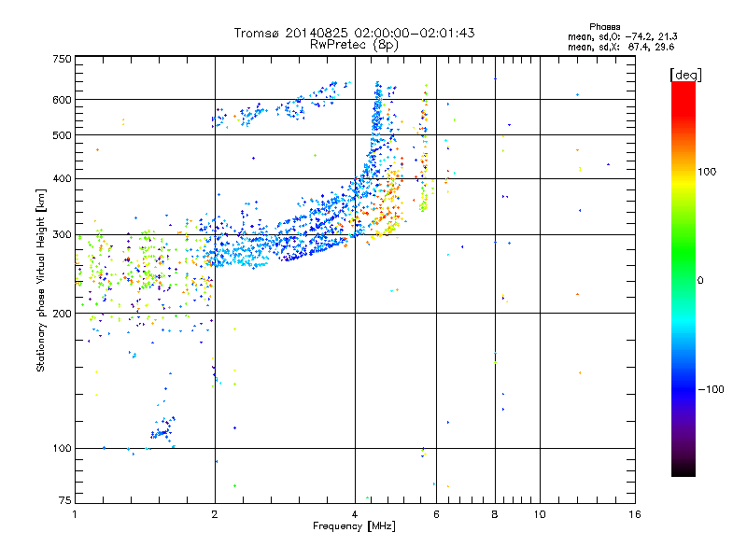
Task: Click the y-axis label '750'
Action: click(62, 59)
